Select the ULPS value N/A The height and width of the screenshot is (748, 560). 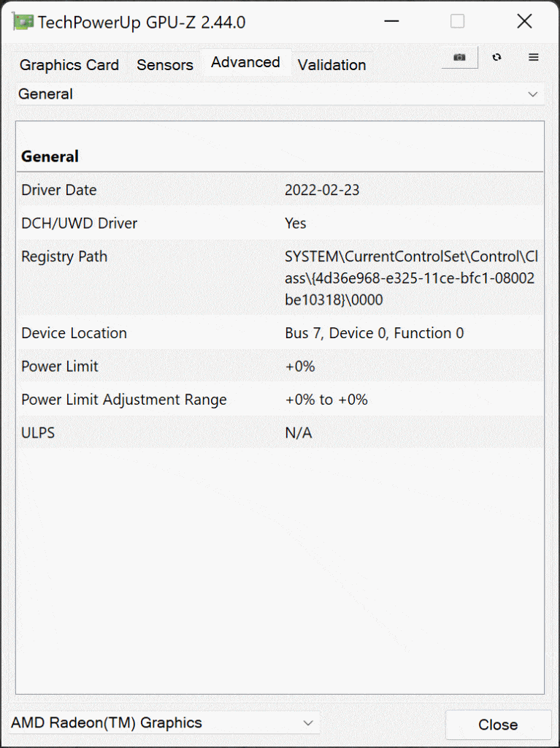click(299, 433)
